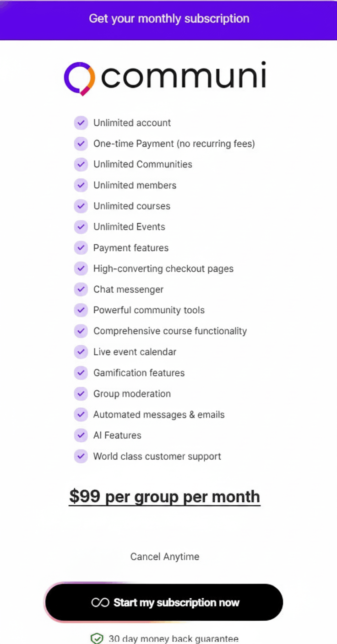
Task: Click the green shield guarantee icon
Action: (97, 639)
